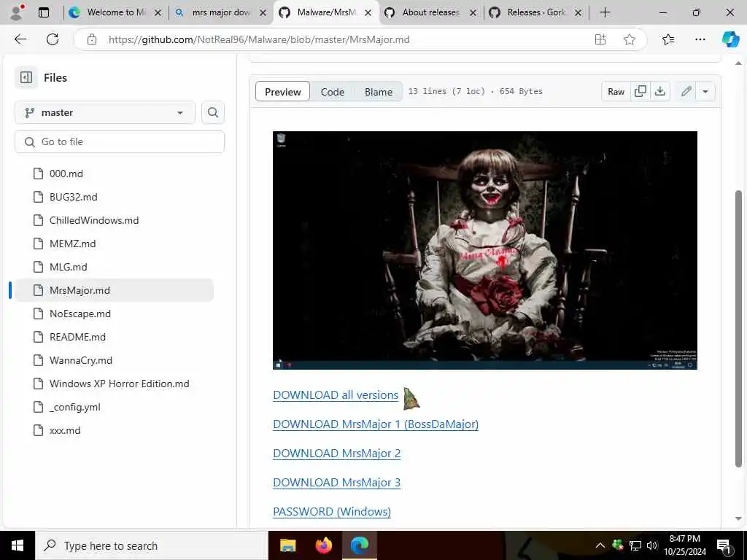Switch to Welcome to Microsoft tab
The width and height of the screenshot is (747, 560).
click(x=117, y=12)
